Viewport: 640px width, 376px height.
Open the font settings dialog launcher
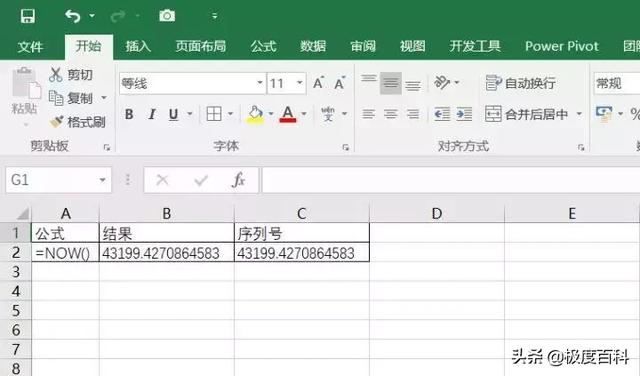(x=346, y=147)
